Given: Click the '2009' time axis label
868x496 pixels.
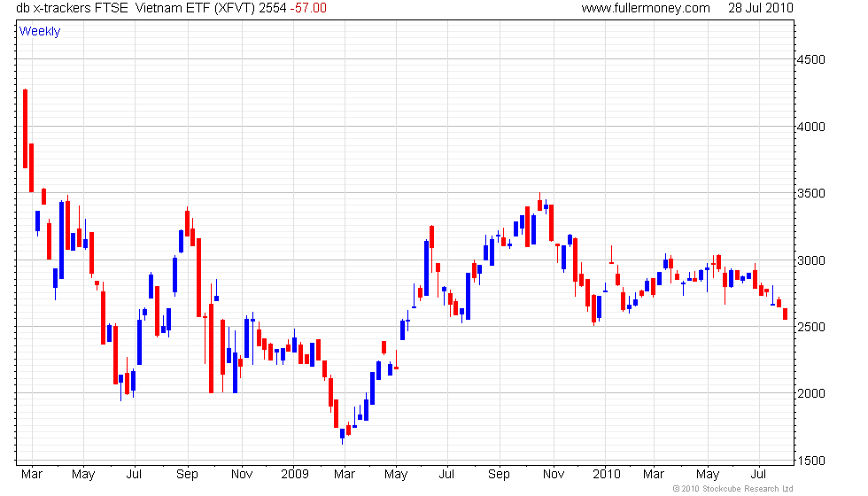Looking at the screenshot, I should click(x=294, y=475).
